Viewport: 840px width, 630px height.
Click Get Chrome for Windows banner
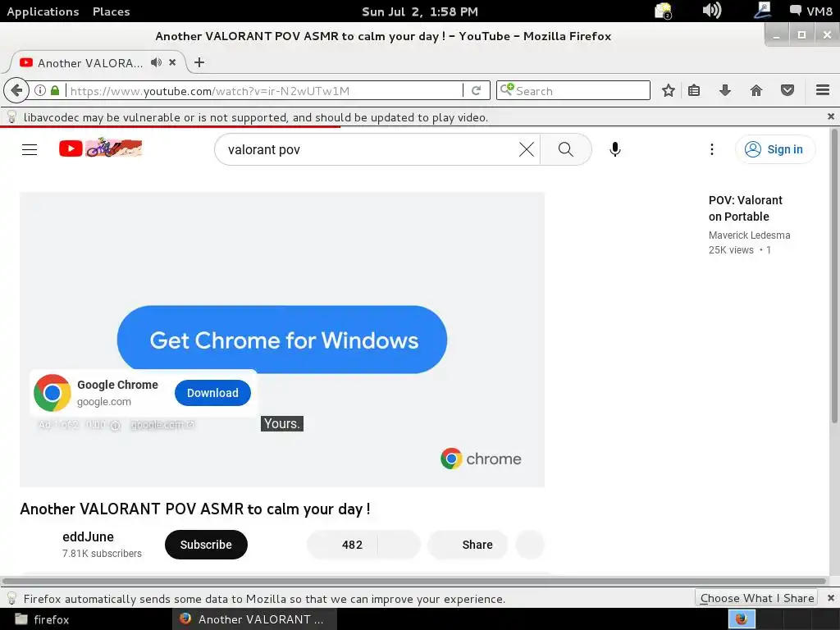coord(282,340)
